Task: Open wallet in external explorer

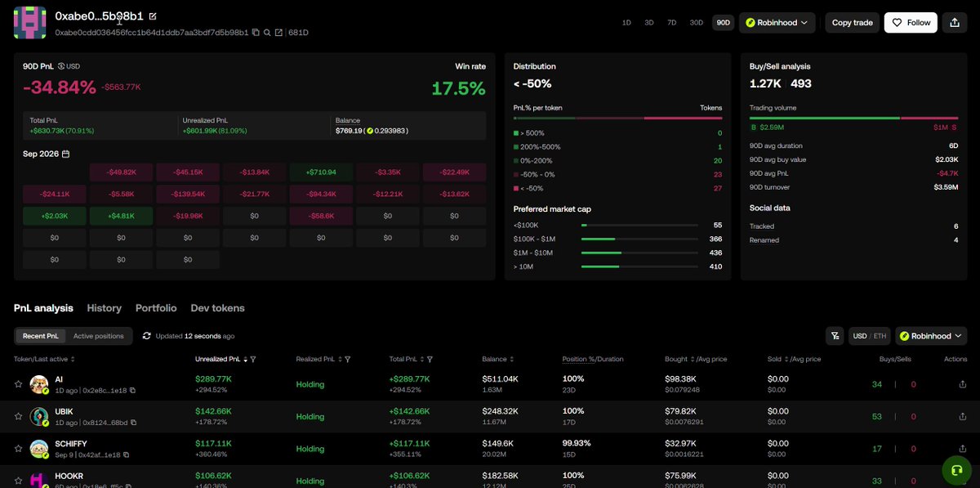Action: coord(278,33)
